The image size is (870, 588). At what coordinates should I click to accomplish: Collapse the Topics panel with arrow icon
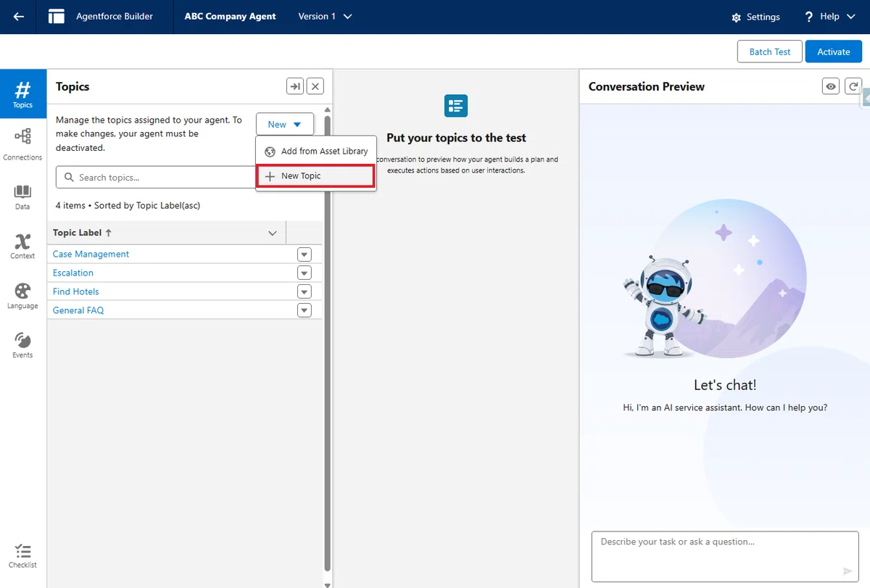coord(294,86)
